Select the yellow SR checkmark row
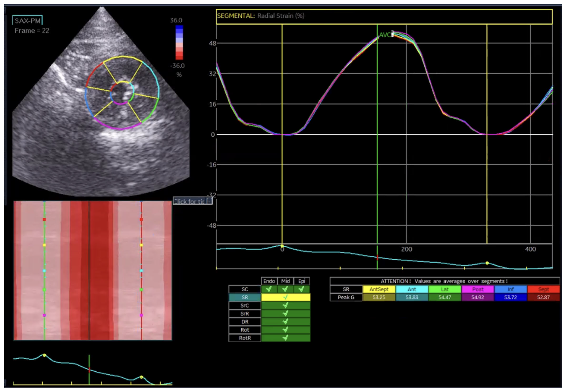The image size is (567, 392). click(285, 297)
